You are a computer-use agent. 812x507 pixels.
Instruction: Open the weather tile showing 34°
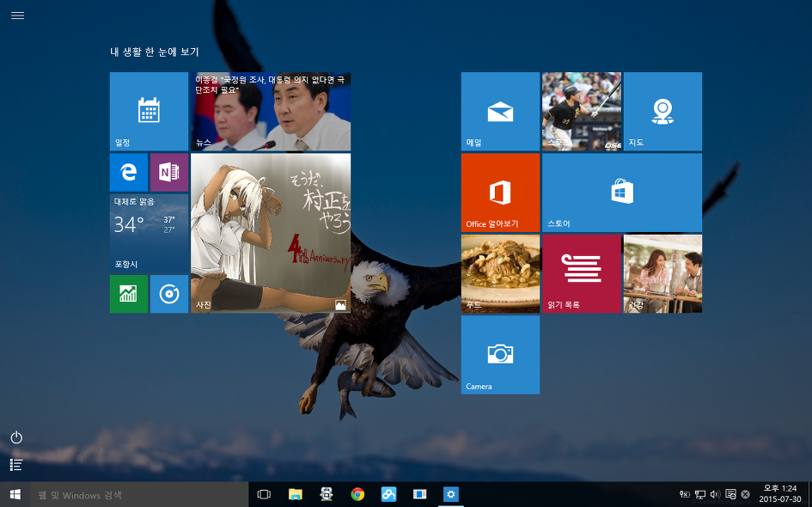pos(149,233)
